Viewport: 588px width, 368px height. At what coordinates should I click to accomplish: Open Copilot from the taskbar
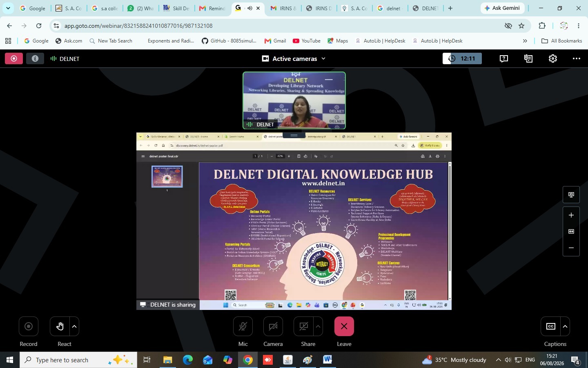pyautogui.click(x=228, y=360)
